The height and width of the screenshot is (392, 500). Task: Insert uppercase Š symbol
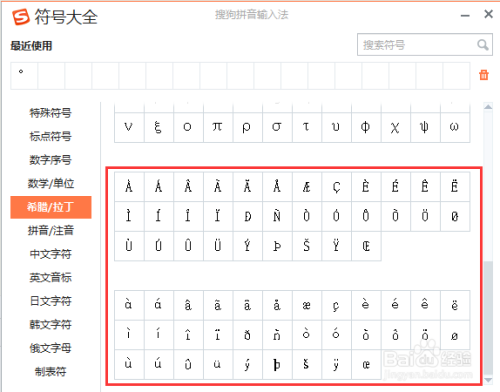click(307, 246)
